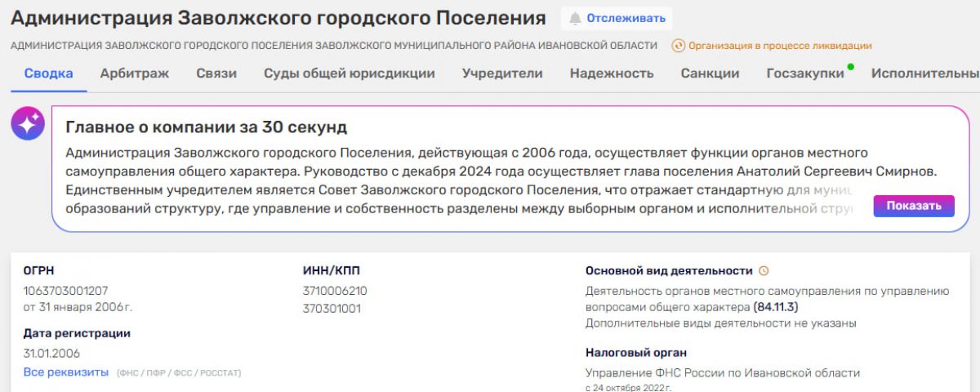Screen dimensions: 980x392
Task: Click the Управление ФНС России по Ивановской области text
Action: tap(723, 372)
